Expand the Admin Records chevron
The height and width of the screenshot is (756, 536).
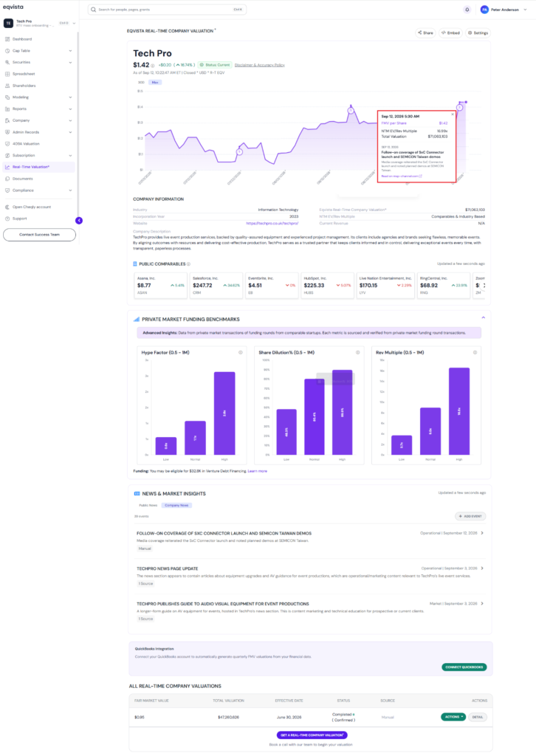(70, 132)
